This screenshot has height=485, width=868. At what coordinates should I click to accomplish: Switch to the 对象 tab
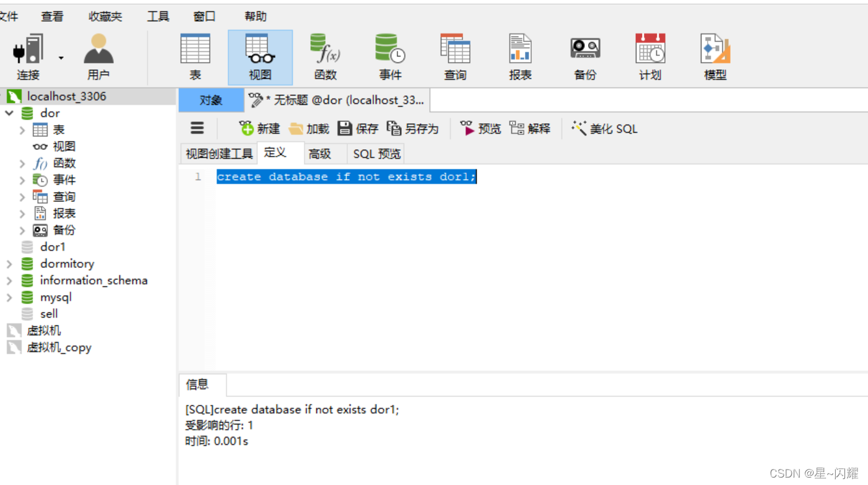(211, 100)
